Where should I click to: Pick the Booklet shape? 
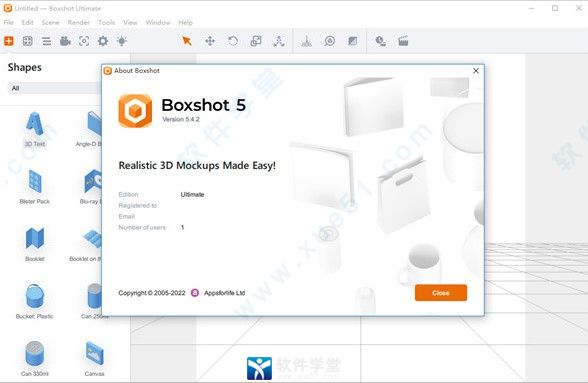34,244
